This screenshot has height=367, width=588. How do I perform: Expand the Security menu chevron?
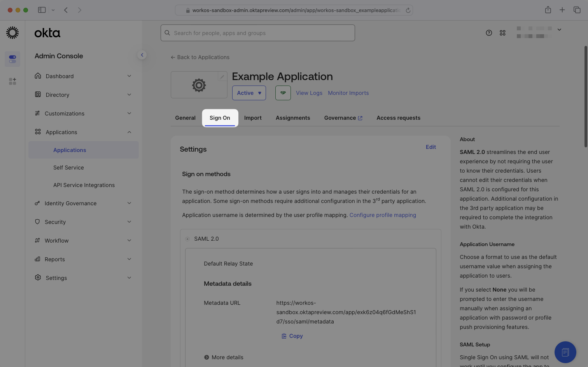129,222
